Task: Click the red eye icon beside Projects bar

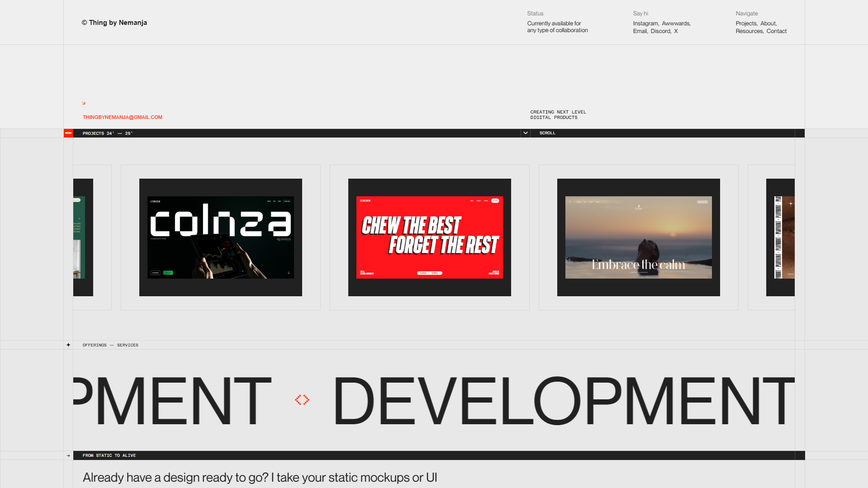Action: pos(68,133)
